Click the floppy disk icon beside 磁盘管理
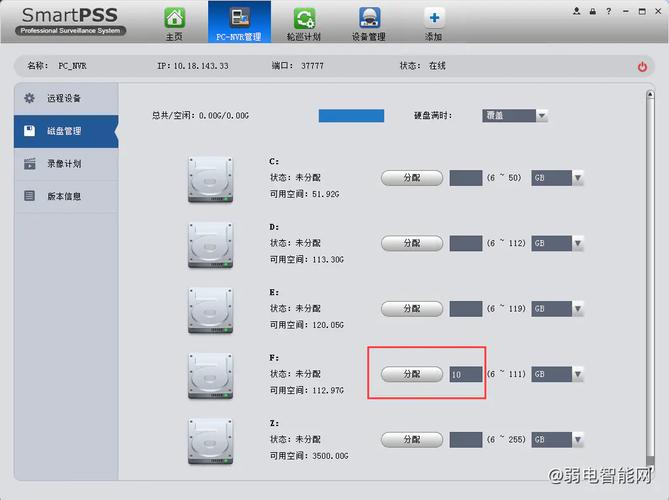The image size is (669, 500). [x=29, y=131]
